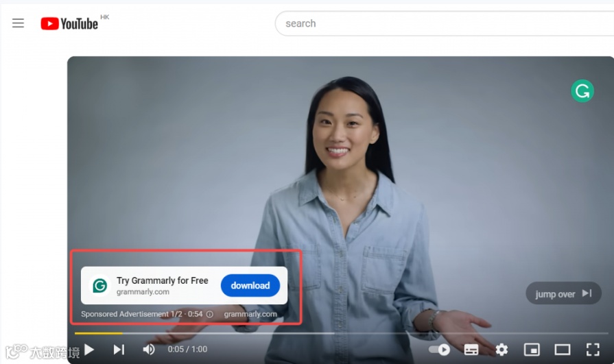614x364 pixels.
Task: Click the Try Grammarly for Free title
Action: pos(162,280)
